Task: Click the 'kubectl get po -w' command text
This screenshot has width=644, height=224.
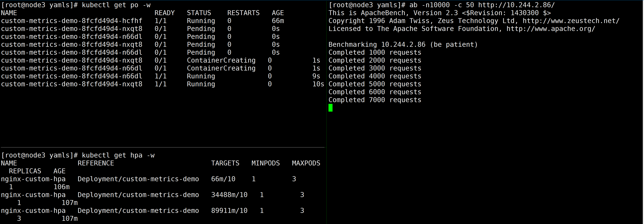Action: pyautogui.click(x=116, y=5)
